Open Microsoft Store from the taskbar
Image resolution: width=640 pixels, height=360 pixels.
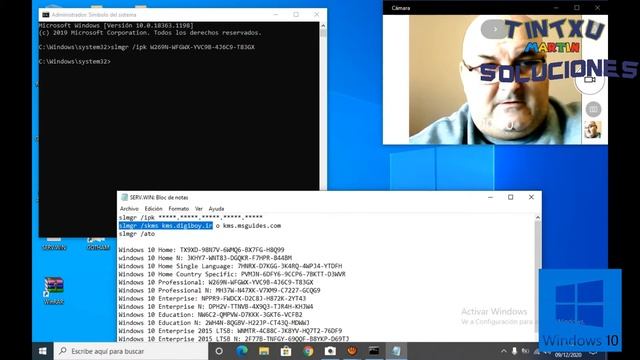tap(286, 351)
